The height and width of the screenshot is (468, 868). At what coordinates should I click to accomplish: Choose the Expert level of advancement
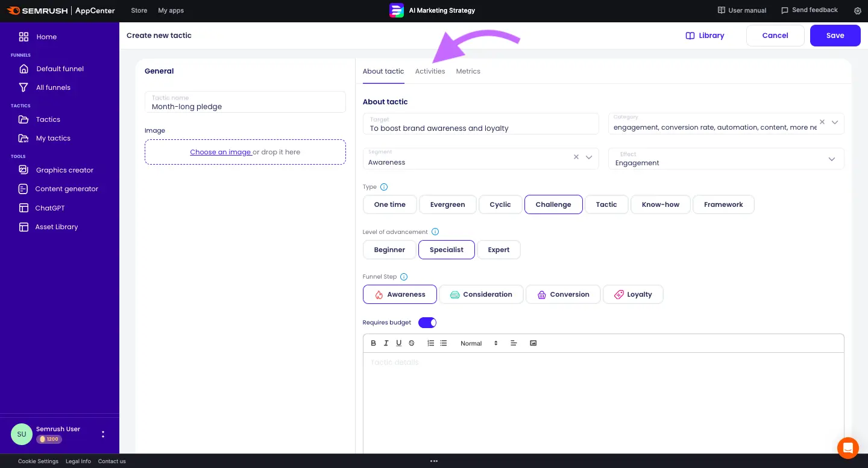click(498, 250)
